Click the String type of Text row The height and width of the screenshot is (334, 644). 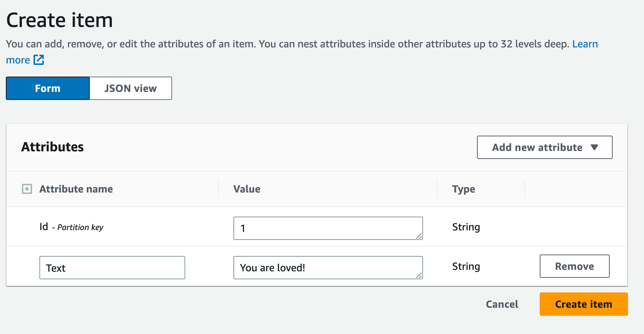point(466,266)
